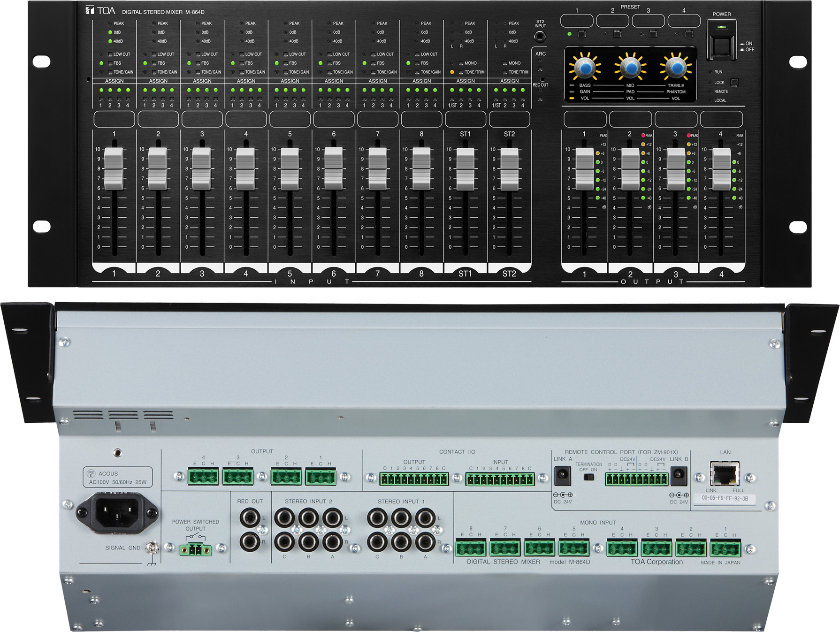Click the MAC address label 00-05-F9-FF-92-3B
The width and height of the screenshot is (840, 632).
(725, 499)
